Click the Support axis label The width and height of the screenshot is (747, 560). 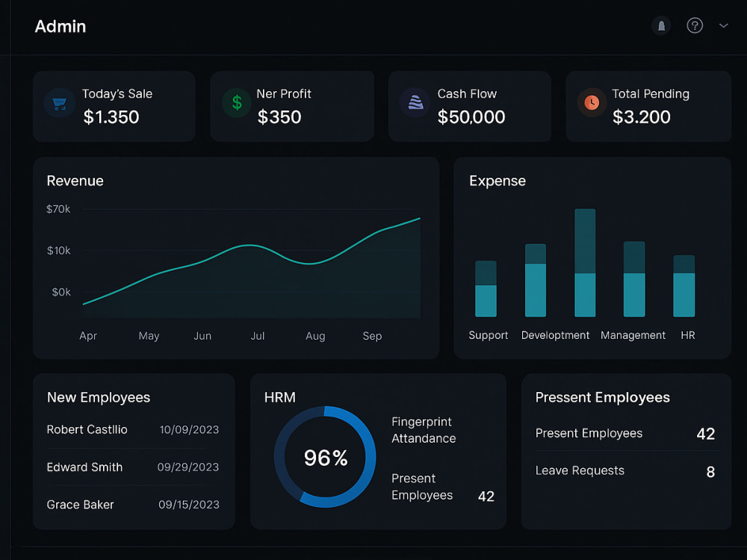[489, 335]
